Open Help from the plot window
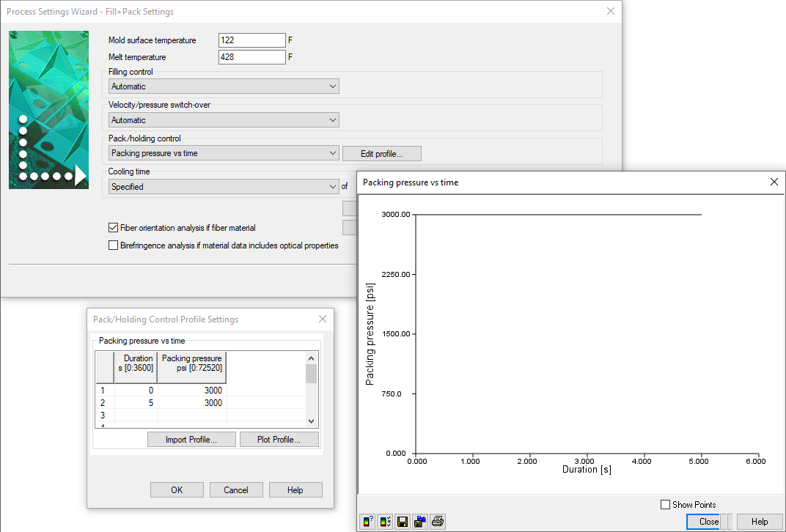 point(758,521)
